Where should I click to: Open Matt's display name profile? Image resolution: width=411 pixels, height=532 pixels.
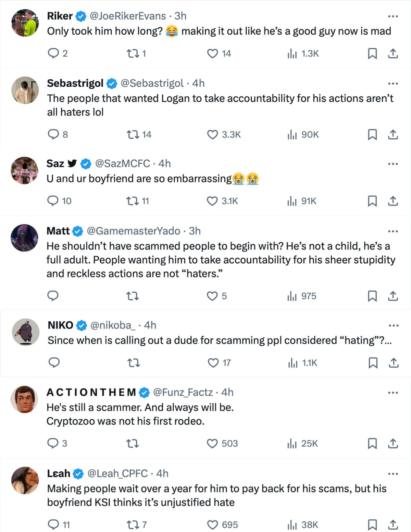tap(58, 231)
